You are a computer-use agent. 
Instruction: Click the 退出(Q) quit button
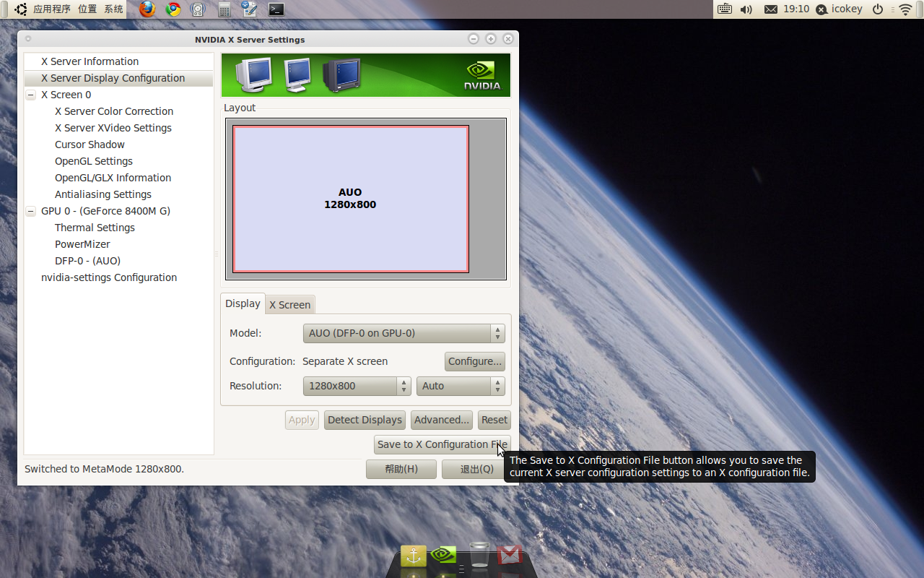pyautogui.click(x=477, y=469)
